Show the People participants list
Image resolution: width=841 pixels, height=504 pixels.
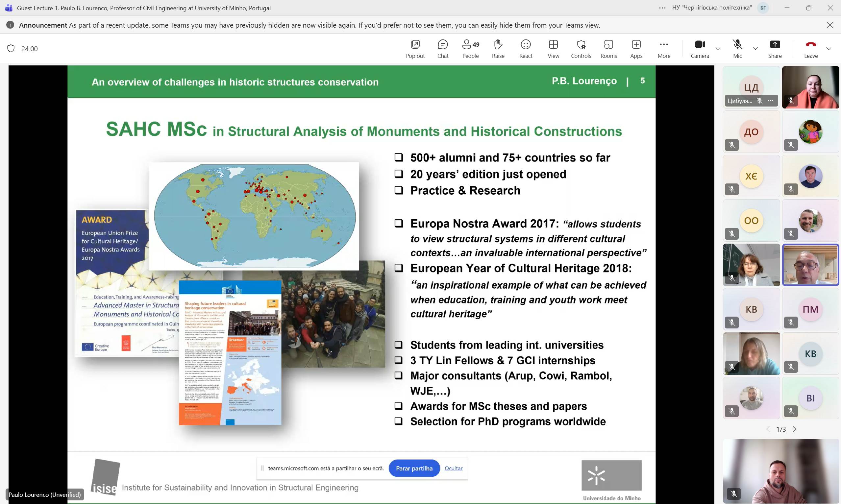[470, 49]
